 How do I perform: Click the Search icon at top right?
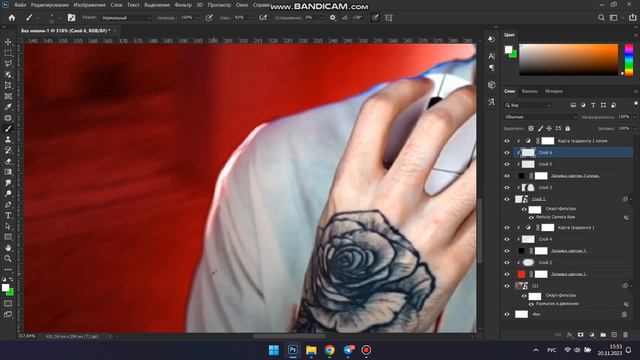click(x=601, y=18)
